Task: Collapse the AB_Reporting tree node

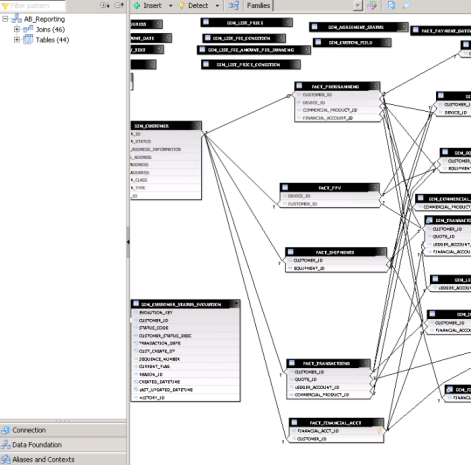Action: pos(5,19)
